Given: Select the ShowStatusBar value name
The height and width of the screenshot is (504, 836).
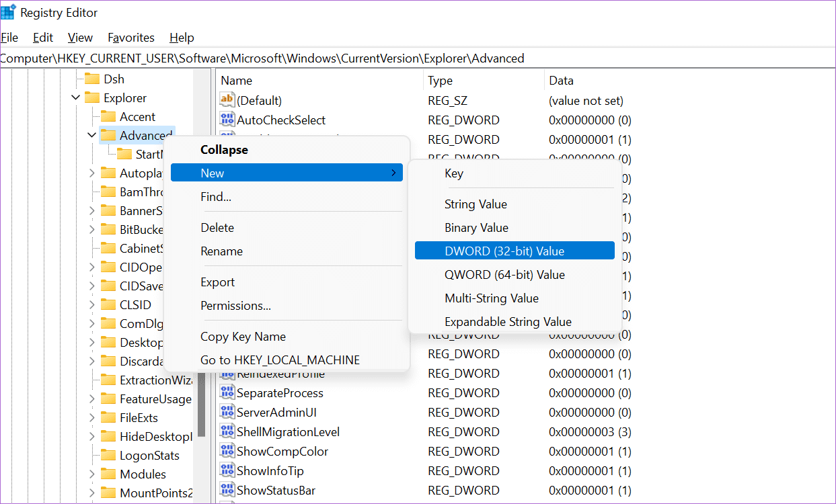Looking at the screenshot, I should pyautogui.click(x=276, y=491).
